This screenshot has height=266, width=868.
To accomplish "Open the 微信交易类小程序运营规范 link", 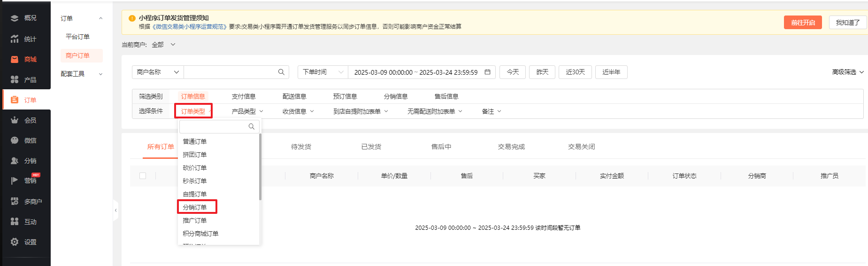I will click(189, 27).
